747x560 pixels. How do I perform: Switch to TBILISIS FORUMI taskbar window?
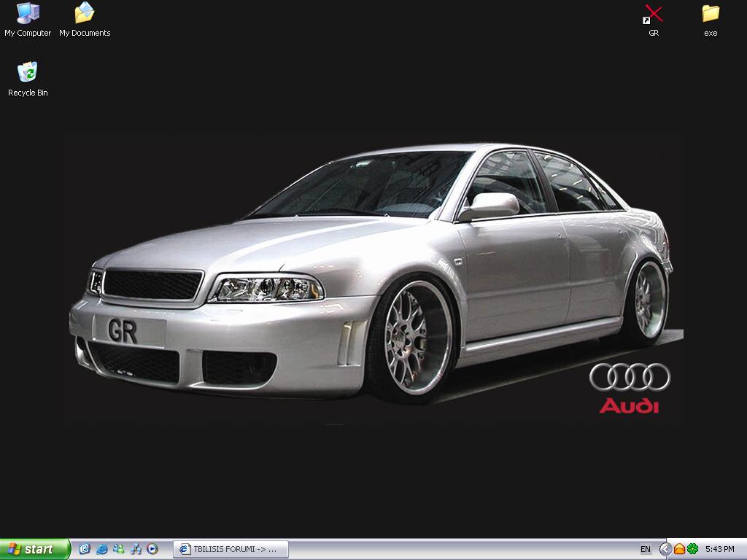coord(231,549)
